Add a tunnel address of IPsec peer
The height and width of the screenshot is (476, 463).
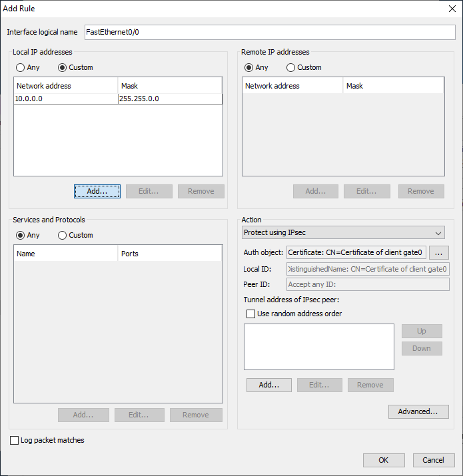269,385
